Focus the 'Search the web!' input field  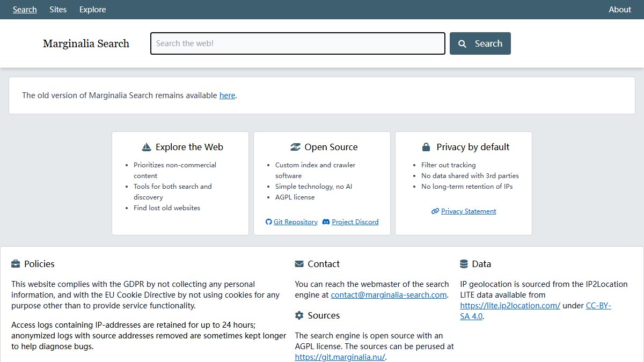(298, 43)
